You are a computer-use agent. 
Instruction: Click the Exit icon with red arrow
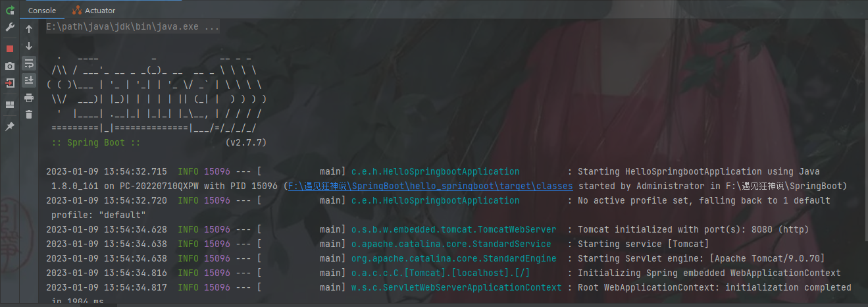(10, 84)
